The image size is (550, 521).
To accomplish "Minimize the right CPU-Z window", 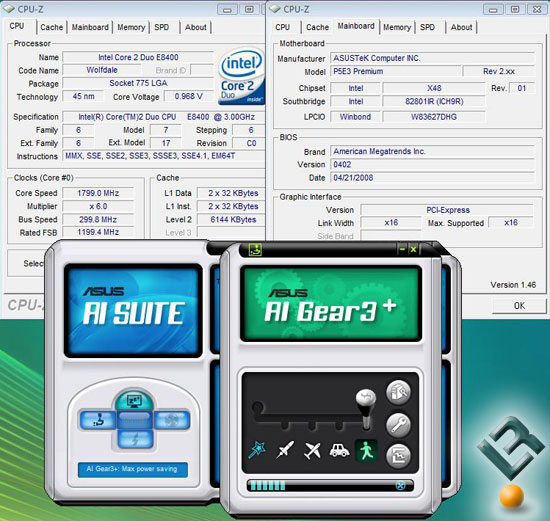I will coord(493,9).
